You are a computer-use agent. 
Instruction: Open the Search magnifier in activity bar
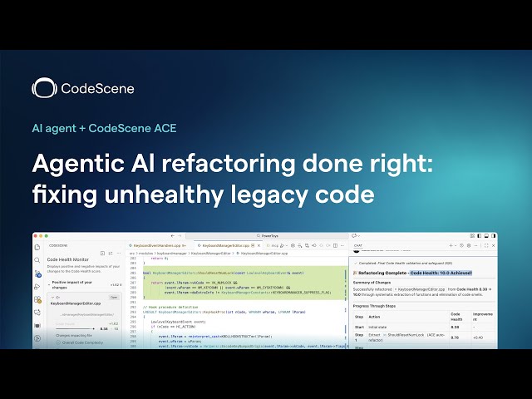[x=37, y=260]
